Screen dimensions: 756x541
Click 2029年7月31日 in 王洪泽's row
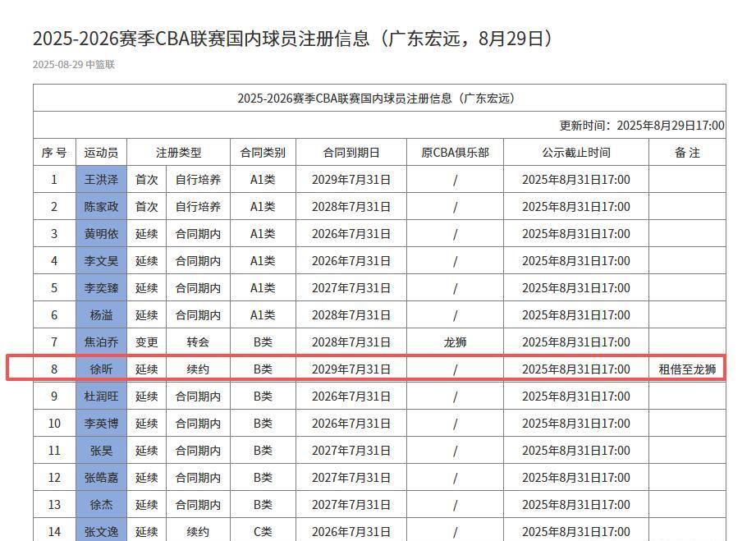[351, 179]
